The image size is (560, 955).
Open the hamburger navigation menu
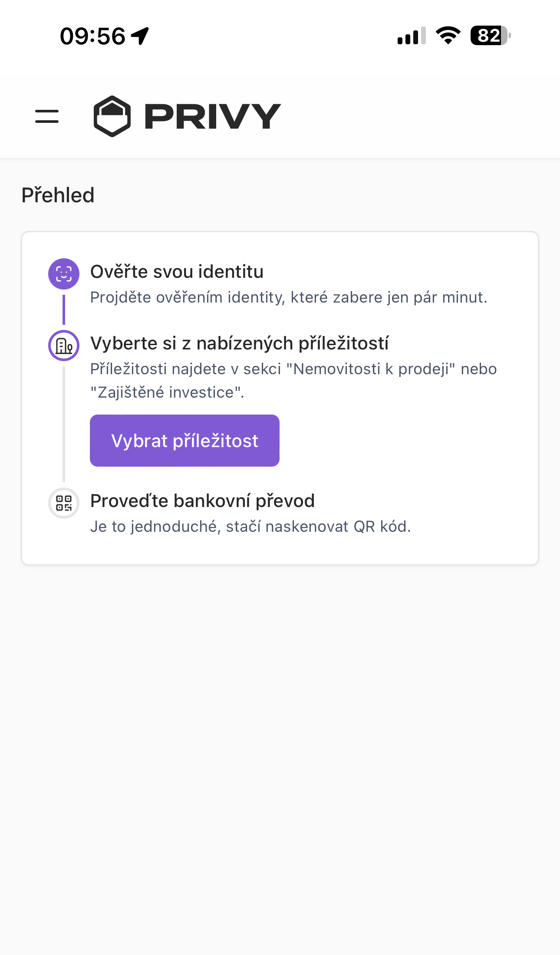click(x=46, y=116)
